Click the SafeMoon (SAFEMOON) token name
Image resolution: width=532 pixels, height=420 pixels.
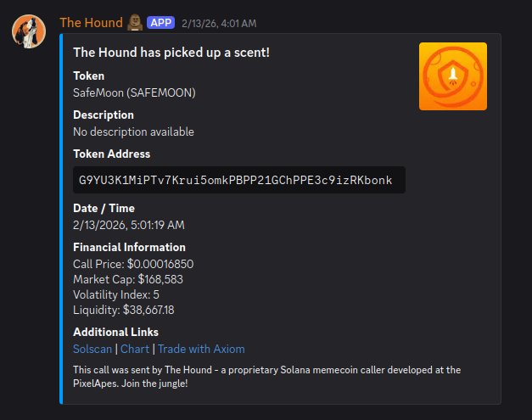coord(128,92)
